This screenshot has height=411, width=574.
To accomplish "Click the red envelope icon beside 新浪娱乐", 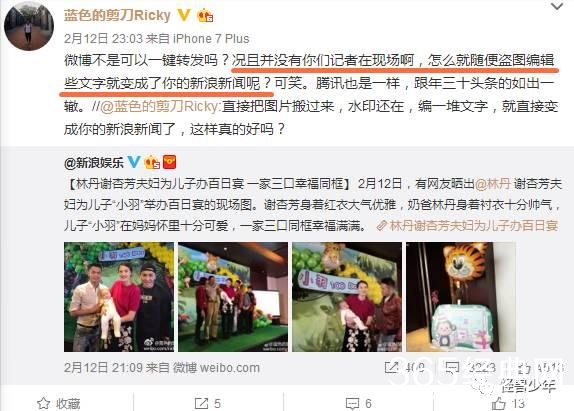I will (x=169, y=162).
